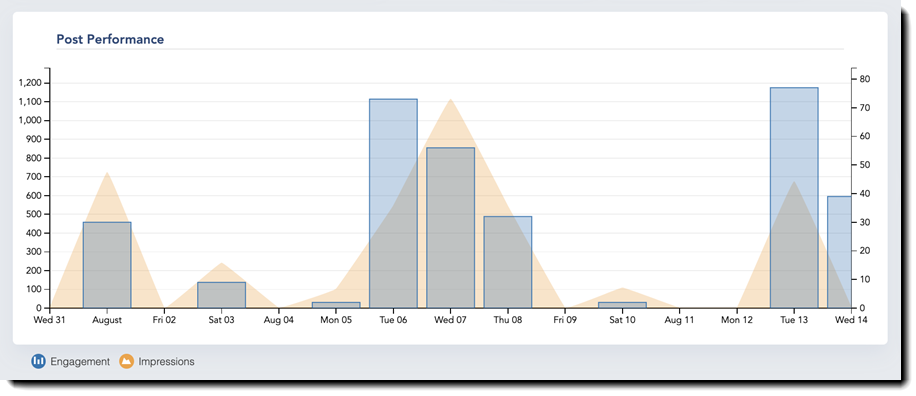Select the August engagement bar
The width and height of the screenshot is (916, 396).
click(107, 265)
